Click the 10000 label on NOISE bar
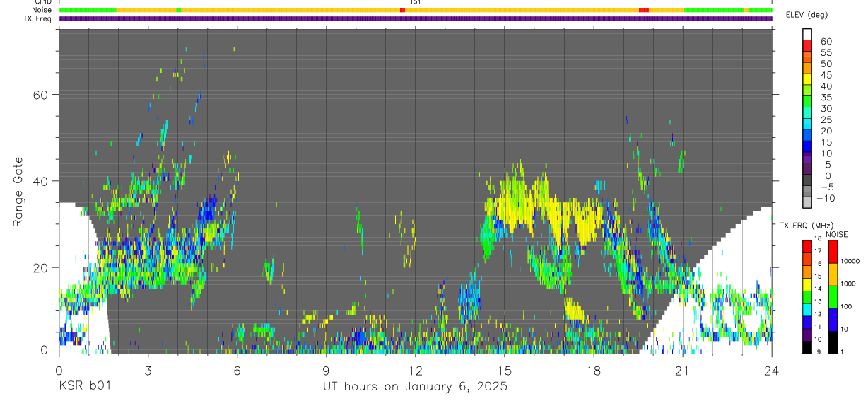This screenshot has height=401, width=868. coord(849,261)
